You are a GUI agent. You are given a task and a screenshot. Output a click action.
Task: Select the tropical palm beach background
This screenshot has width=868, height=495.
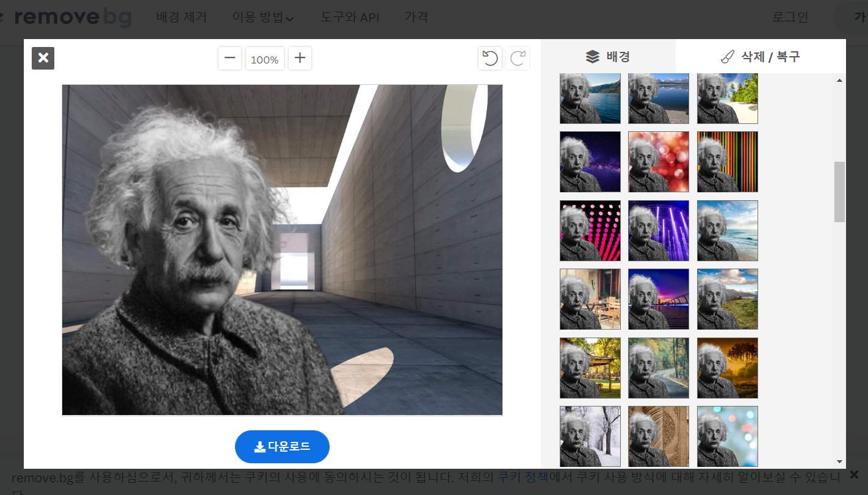click(x=728, y=98)
